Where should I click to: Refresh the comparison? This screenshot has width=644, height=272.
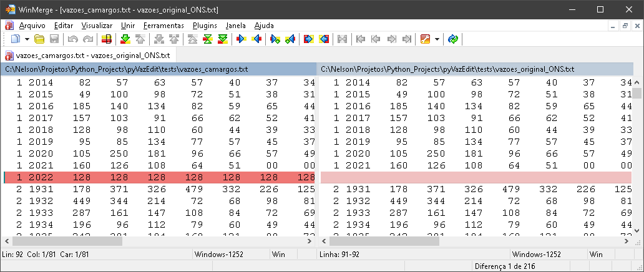[452, 39]
